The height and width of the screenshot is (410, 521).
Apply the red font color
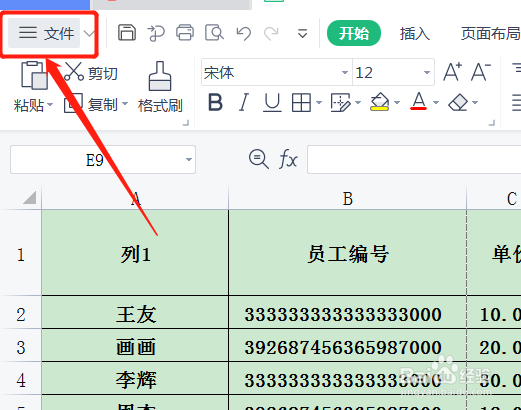pos(419,102)
